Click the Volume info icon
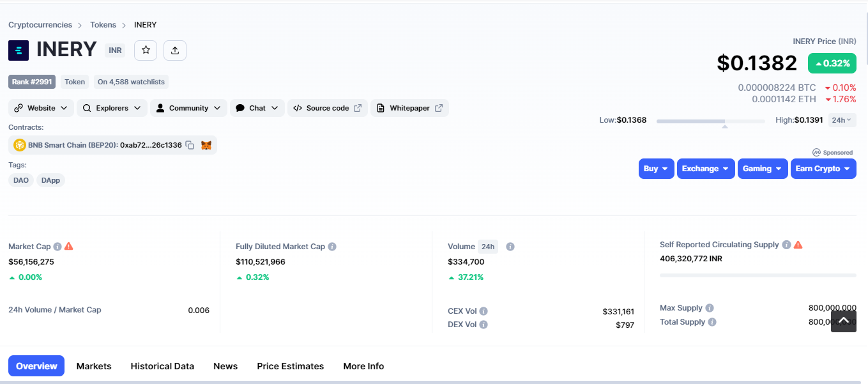The image size is (868, 384). [x=510, y=247]
